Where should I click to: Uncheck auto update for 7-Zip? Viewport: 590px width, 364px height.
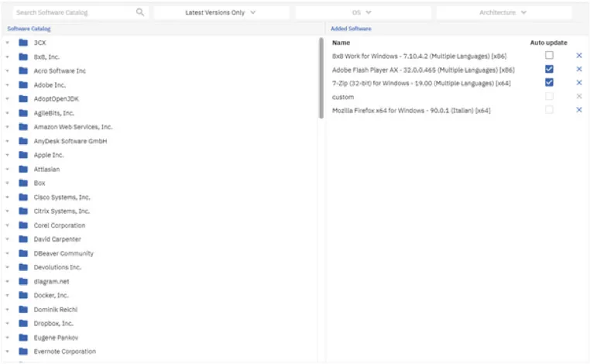[549, 83]
